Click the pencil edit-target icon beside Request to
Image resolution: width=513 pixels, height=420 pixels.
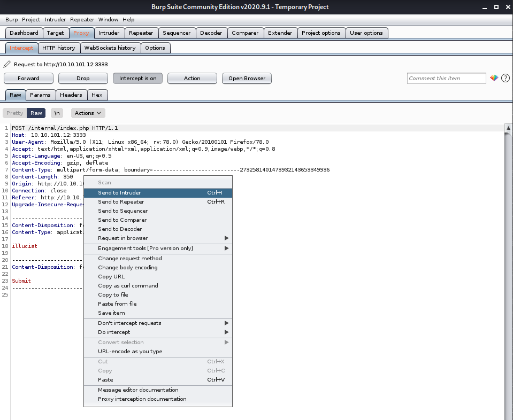click(7, 64)
